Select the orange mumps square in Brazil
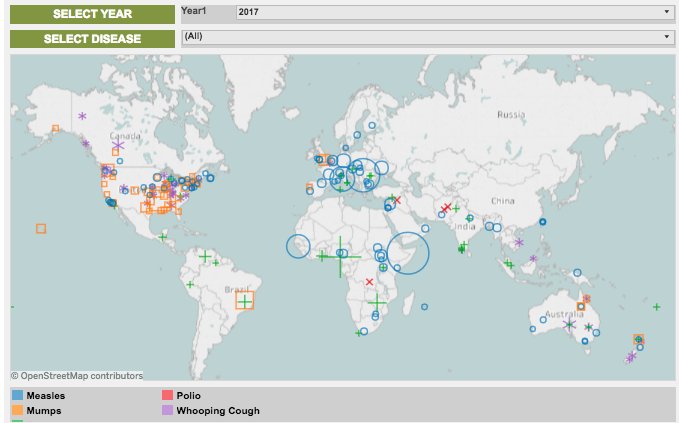 pos(244,299)
